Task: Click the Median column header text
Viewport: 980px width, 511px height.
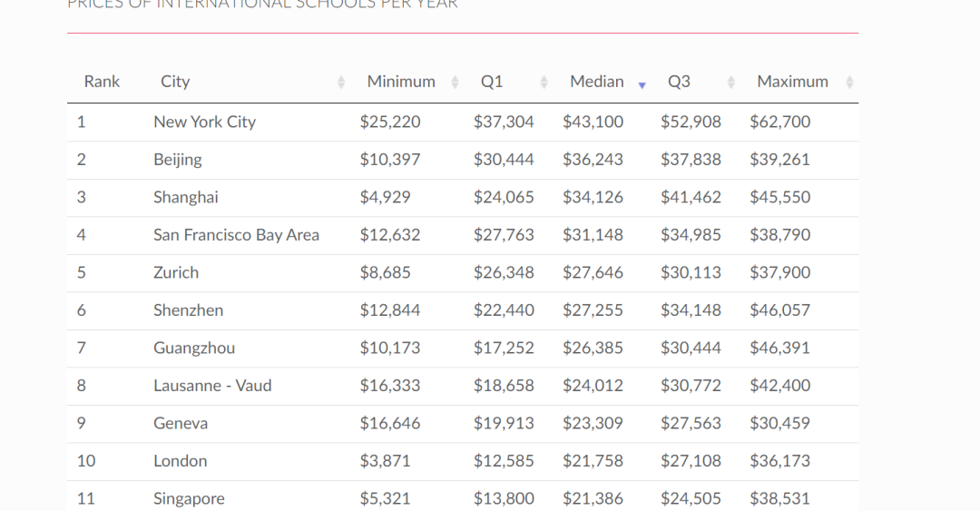Action: (x=596, y=82)
